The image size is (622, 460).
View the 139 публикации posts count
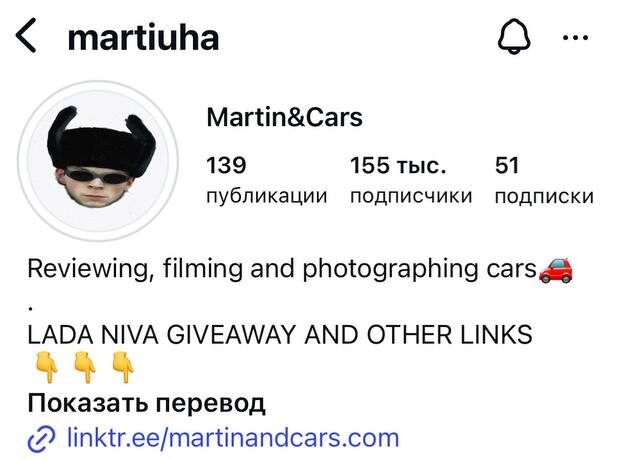(x=267, y=180)
